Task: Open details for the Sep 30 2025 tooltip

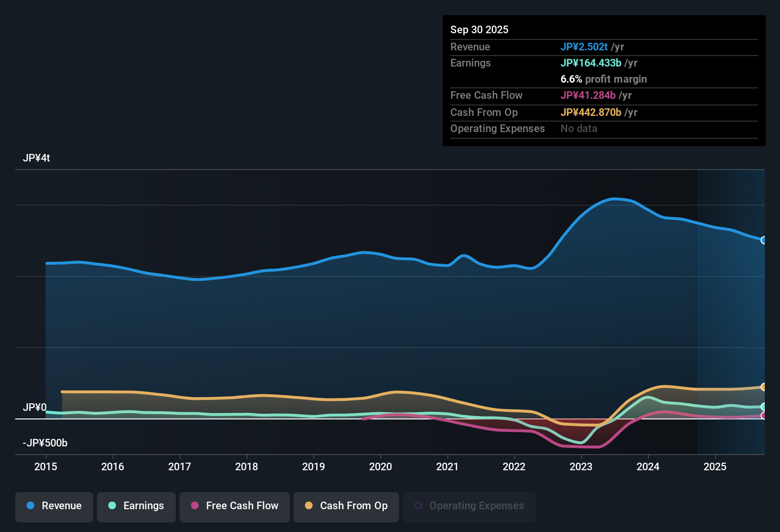Action: pyautogui.click(x=479, y=29)
